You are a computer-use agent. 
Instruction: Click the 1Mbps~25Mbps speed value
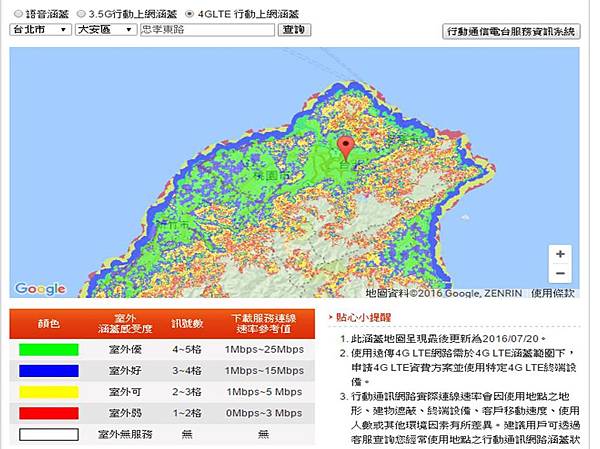pyautogui.click(x=264, y=349)
